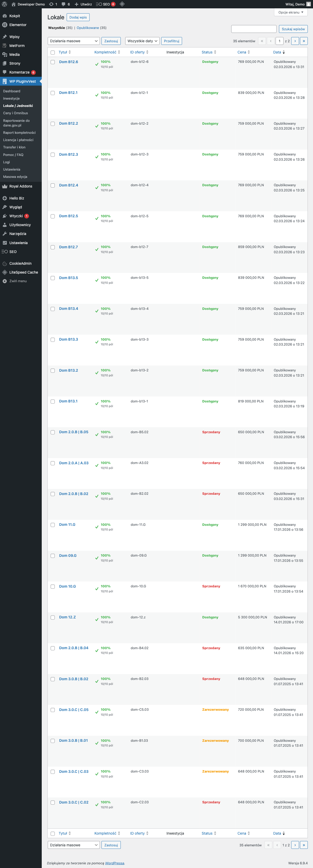Follow the WordPress footer link

[115, 863]
